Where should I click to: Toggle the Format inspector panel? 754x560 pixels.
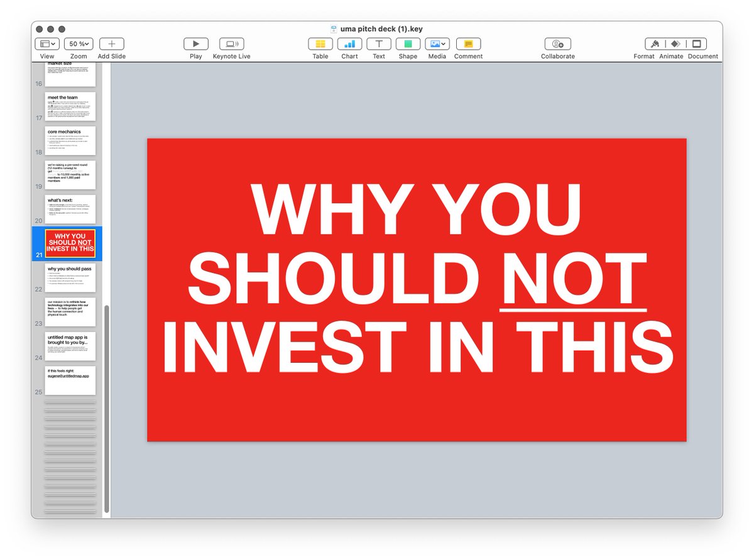(655, 44)
